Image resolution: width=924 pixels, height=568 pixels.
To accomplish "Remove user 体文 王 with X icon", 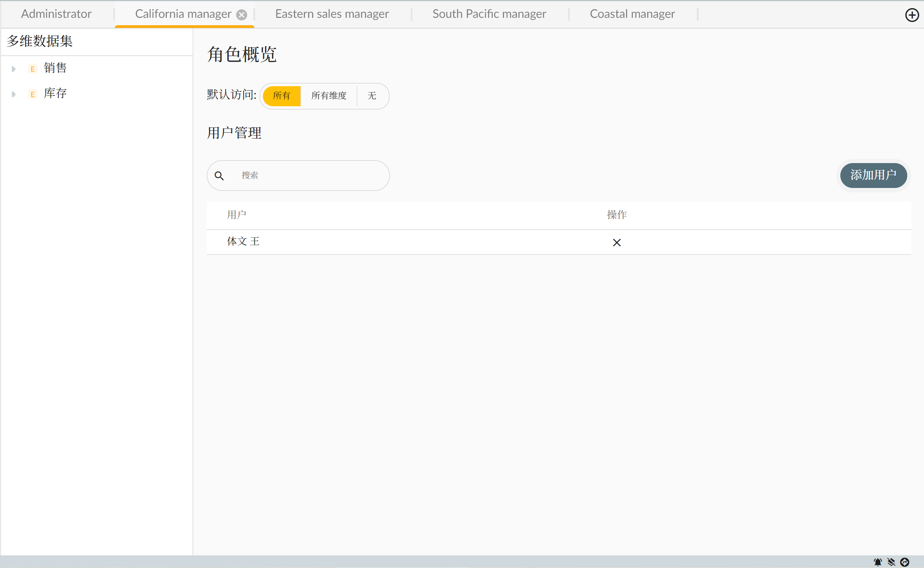I will coord(616,243).
